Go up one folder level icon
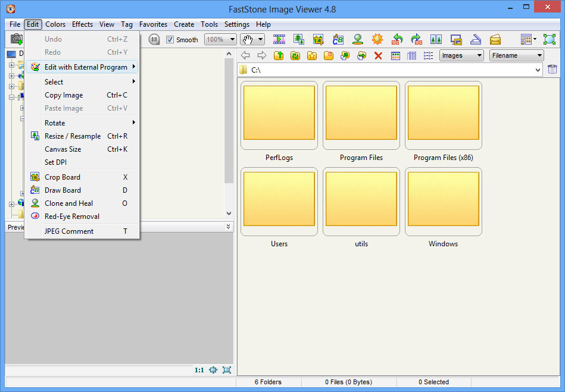The width and height of the screenshot is (565, 392). coord(279,55)
